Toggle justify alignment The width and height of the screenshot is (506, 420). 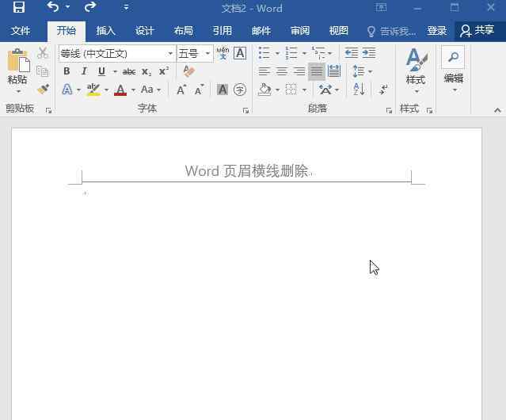pos(317,71)
